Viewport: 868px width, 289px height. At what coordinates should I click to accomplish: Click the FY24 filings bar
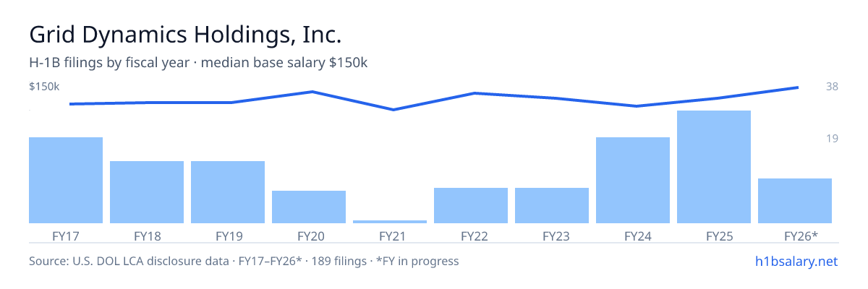tap(633, 180)
